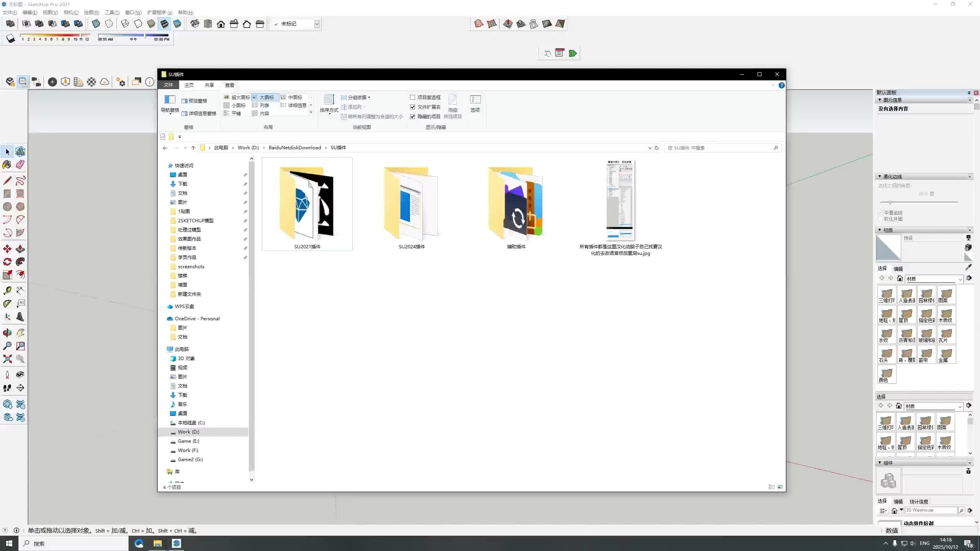Activate the Eraser tool
This screenshot has height=551, width=980.
(20, 165)
